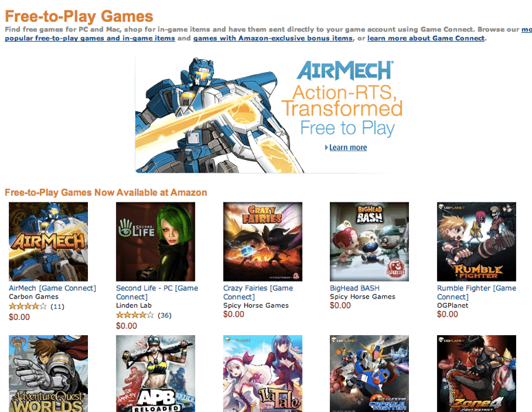This screenshot has width=532, height=412.
Task: Open games with Amazon-exclusive bonus items link
Action: click(273, 38)
